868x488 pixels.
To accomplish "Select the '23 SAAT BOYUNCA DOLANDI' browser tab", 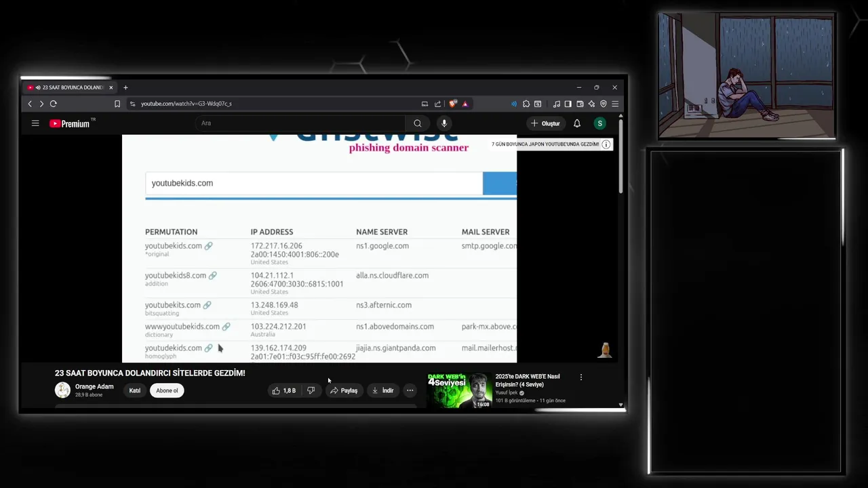I will click(x=71, y=87).
